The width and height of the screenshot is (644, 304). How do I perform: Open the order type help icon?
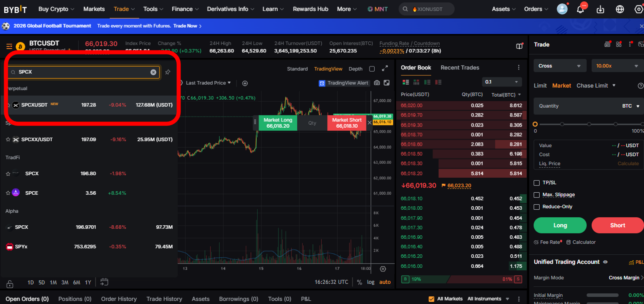click(640, 86)
